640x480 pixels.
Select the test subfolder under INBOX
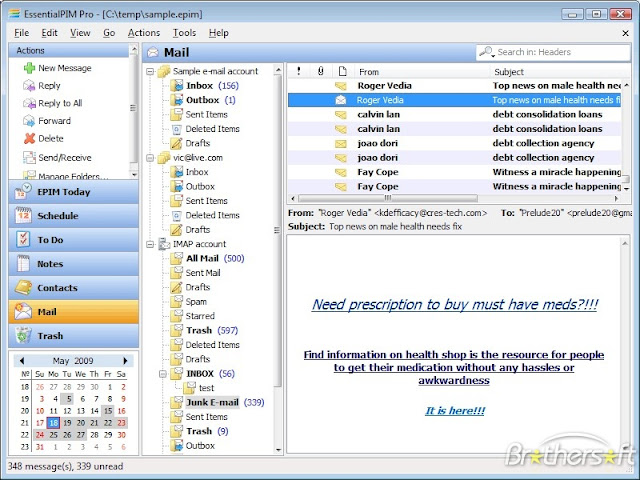click(x=206, y=388)
